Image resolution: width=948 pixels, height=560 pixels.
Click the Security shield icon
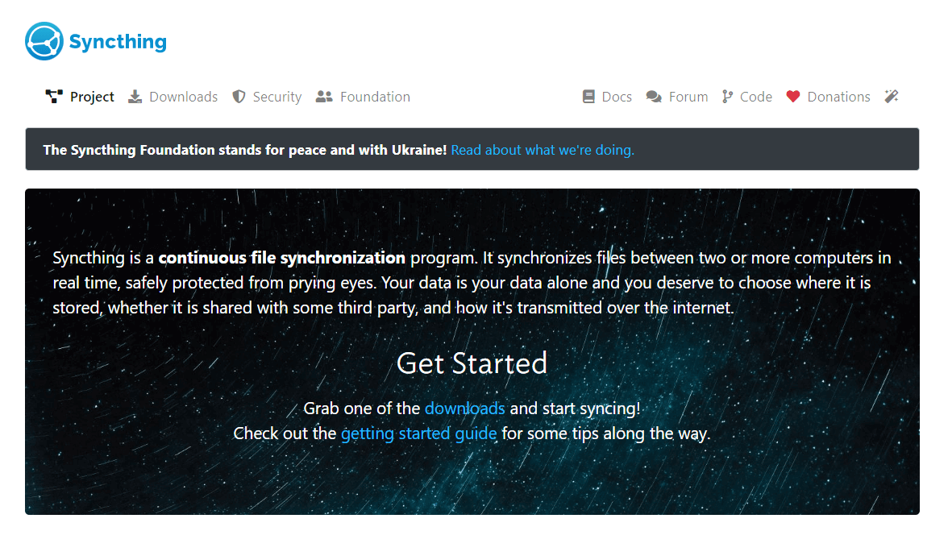point(239,97)
